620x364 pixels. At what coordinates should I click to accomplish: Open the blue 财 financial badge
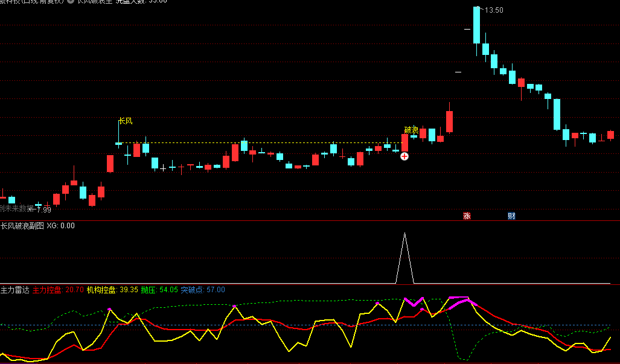pos(511,216)
